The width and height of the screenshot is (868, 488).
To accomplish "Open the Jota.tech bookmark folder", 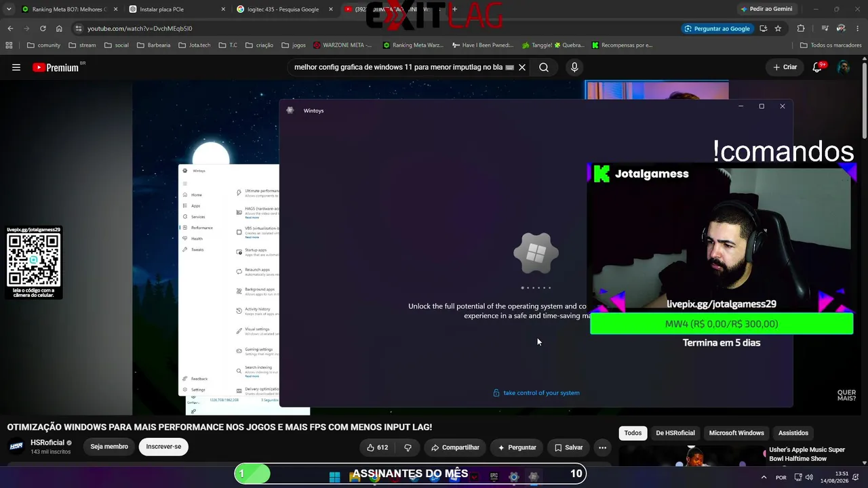I will pyautogui.click(x=195, y=45).
